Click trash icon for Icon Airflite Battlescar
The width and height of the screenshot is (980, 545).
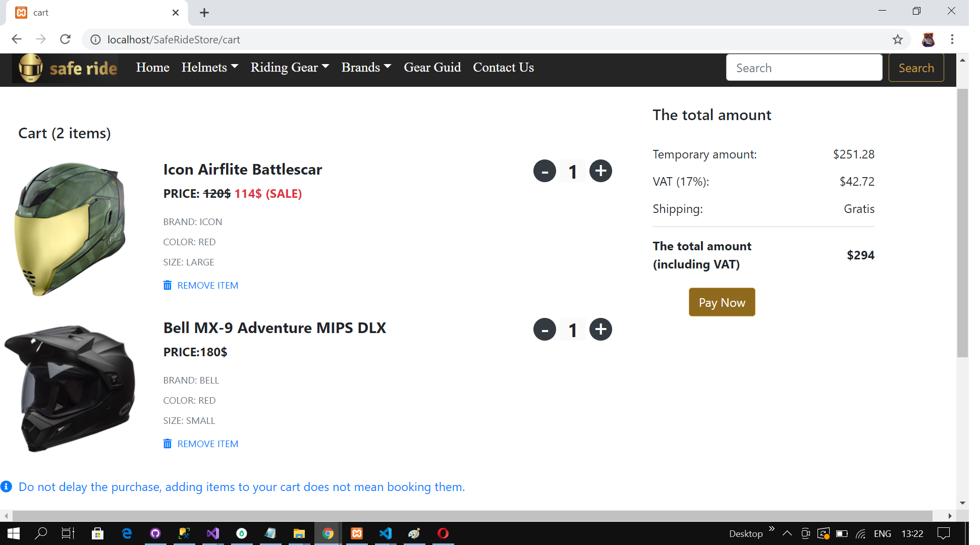[168, 285]
